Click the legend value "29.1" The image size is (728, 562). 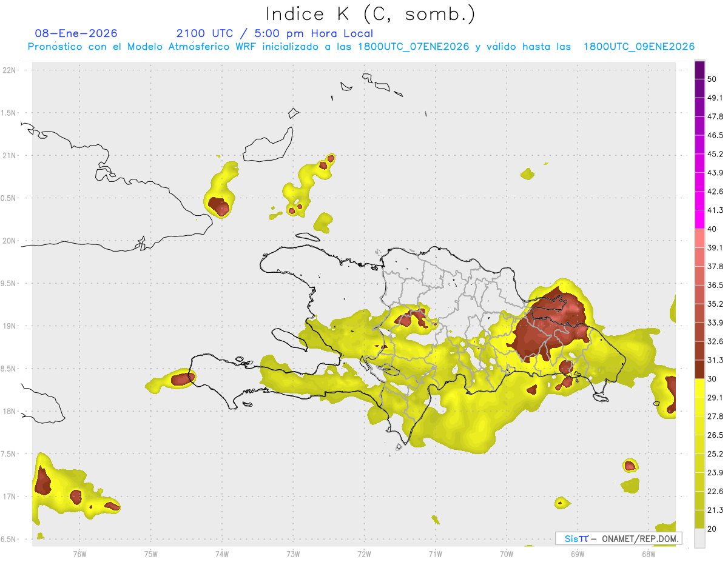(715, 398)
